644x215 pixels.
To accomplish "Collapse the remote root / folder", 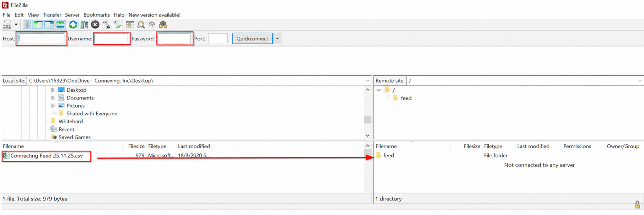I will [379, 90].
